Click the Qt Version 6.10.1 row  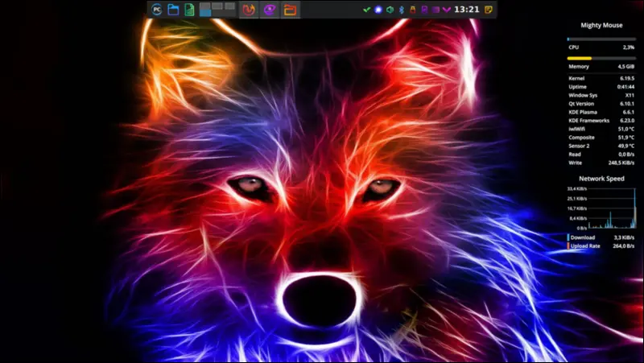[x=601, y=104]
